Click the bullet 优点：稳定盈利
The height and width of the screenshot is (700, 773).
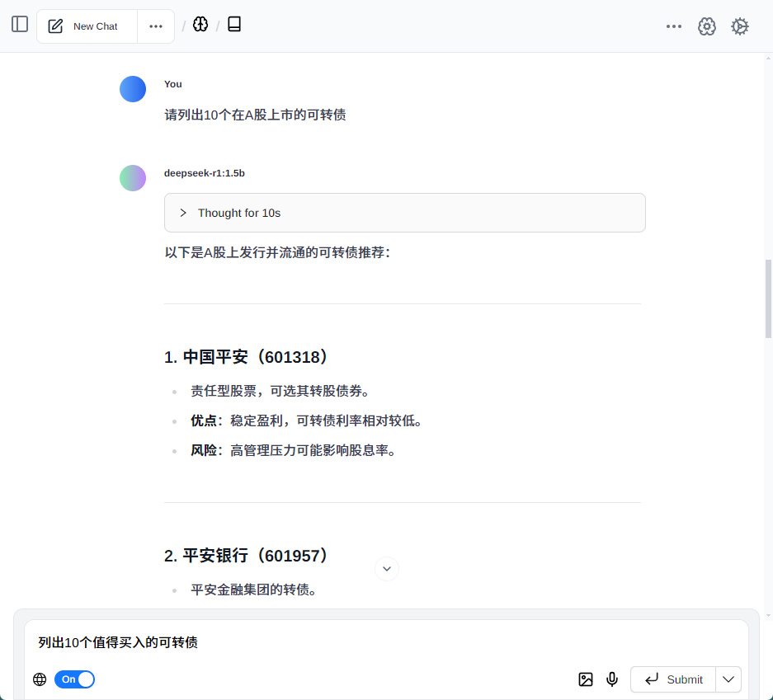pos(306,420)
